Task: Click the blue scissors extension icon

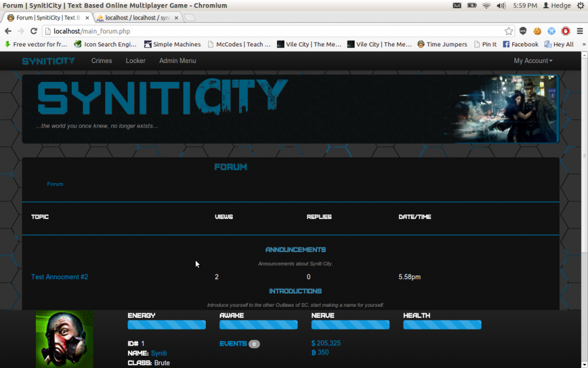Action: (x=551, y=31)
